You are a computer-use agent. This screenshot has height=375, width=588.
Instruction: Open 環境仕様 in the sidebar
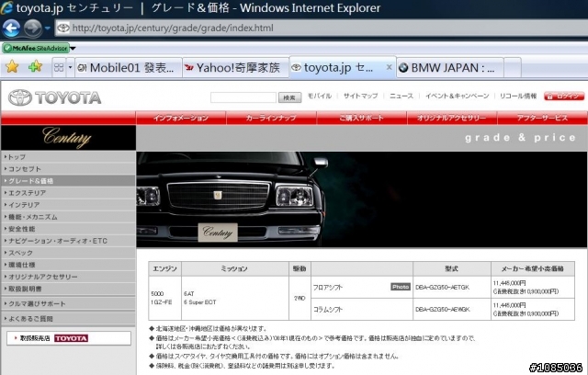[68, 265]
